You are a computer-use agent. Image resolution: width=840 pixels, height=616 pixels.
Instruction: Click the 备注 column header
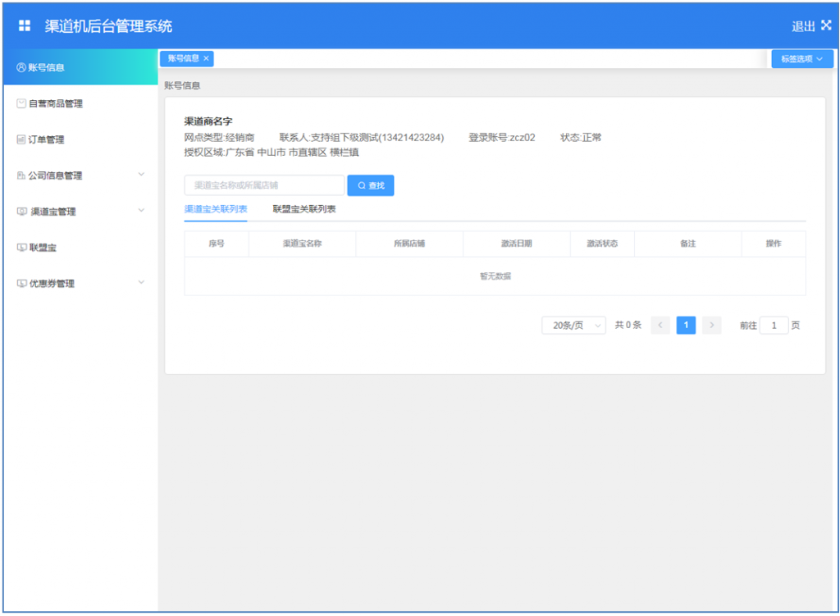688,244
